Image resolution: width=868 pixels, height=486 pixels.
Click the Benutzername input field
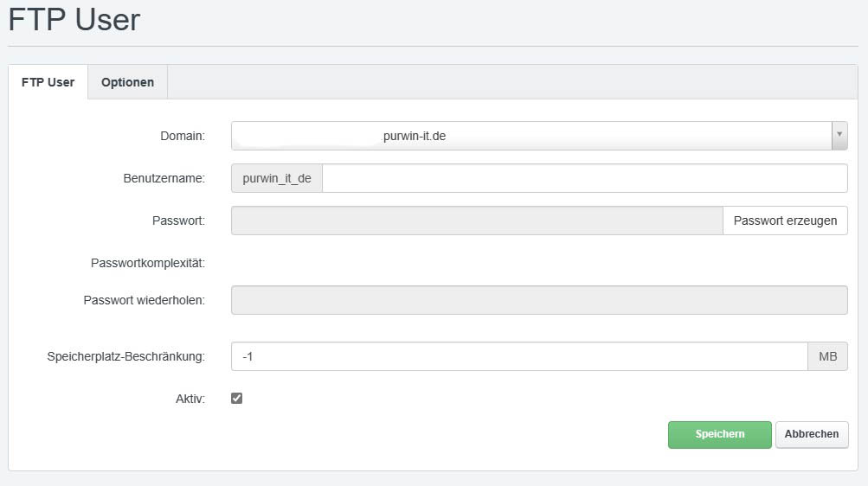pos(584,178)
